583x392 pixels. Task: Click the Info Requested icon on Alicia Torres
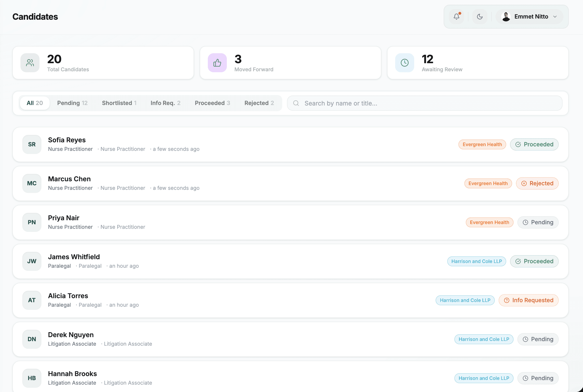(x=507, y=300)
